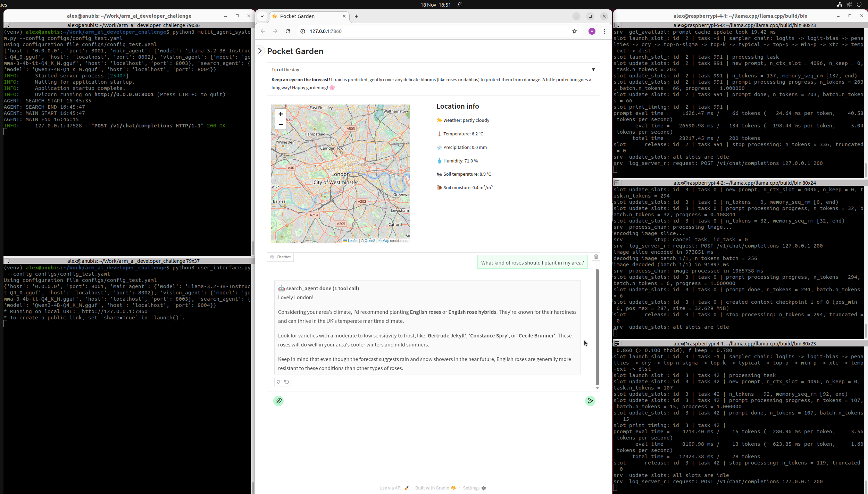Click the attach file paperclip icon
This screenshot has height=494, width=868.
(x=278, y=401)
